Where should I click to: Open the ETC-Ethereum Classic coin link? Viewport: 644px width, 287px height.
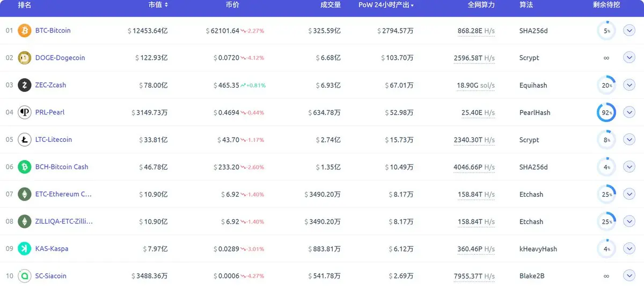(x=64, y=194)
